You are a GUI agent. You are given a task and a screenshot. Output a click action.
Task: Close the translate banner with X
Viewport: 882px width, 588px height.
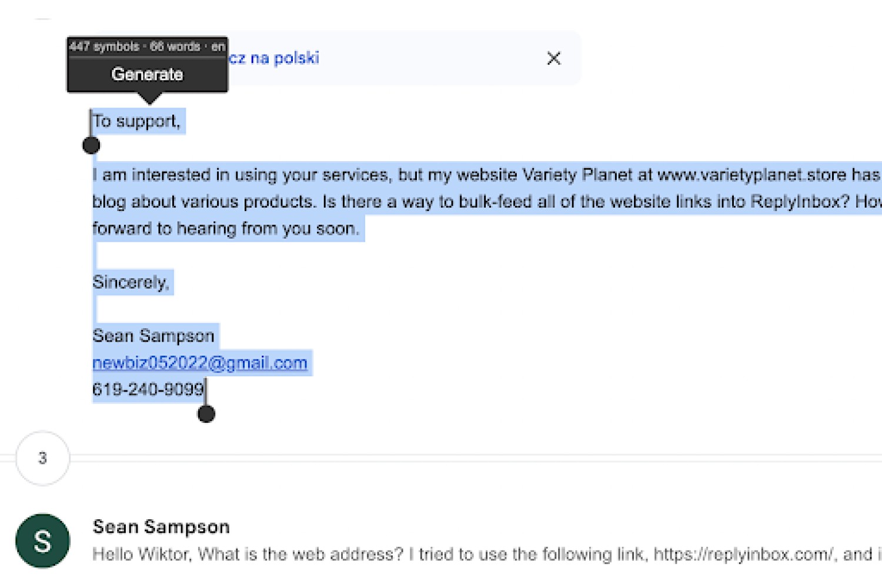553,58
